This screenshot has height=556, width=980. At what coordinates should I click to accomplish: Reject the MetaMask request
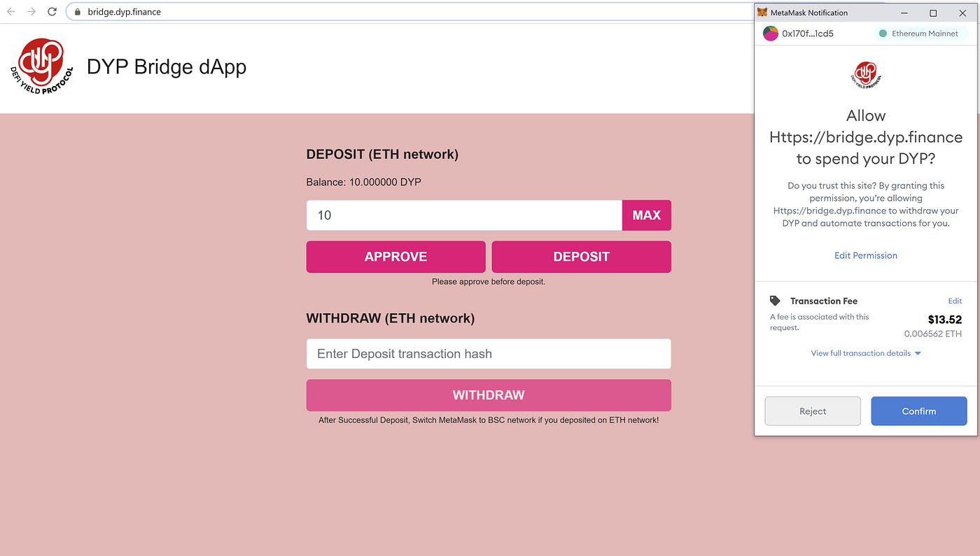(x=813, y=411)
